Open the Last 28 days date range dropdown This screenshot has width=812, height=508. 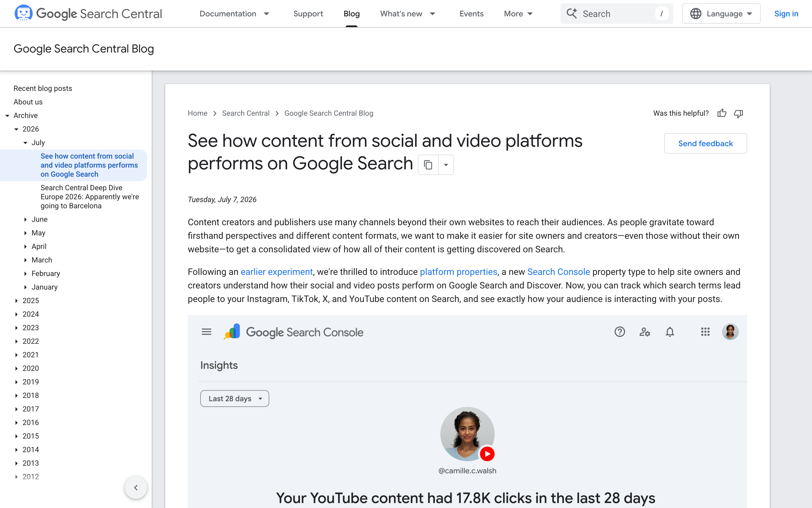point(235,398)
